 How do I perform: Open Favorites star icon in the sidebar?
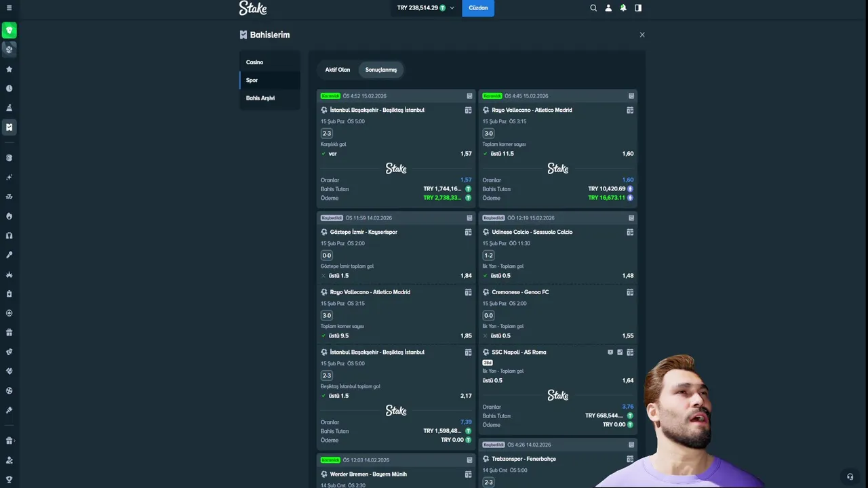click(x=9, y=69)
